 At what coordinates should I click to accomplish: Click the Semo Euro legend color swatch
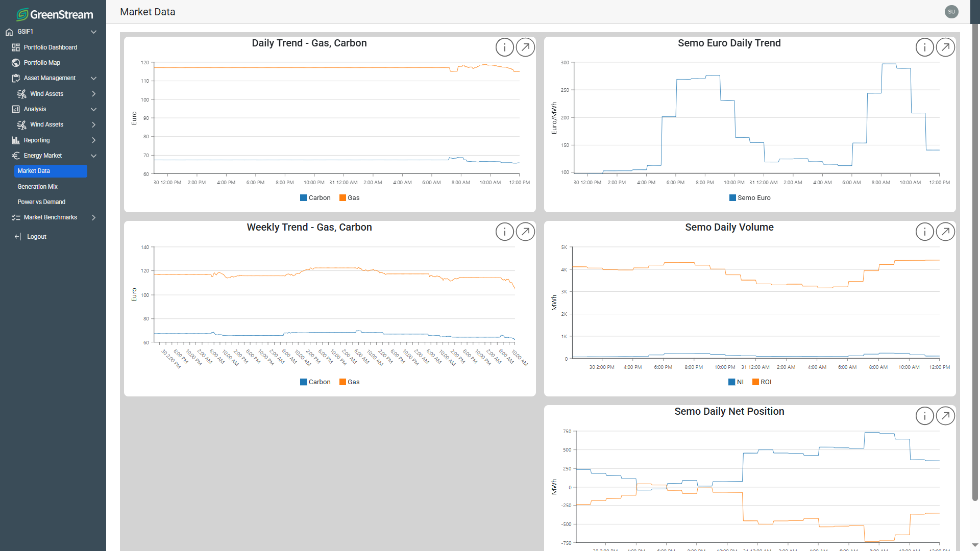(732, 198)
